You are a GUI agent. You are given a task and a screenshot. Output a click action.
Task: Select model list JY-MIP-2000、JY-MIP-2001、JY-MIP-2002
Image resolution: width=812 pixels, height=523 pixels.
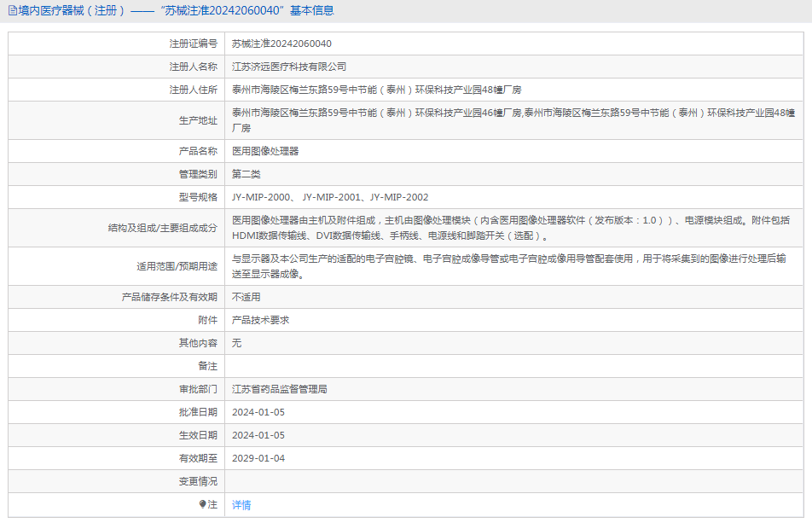330,197
